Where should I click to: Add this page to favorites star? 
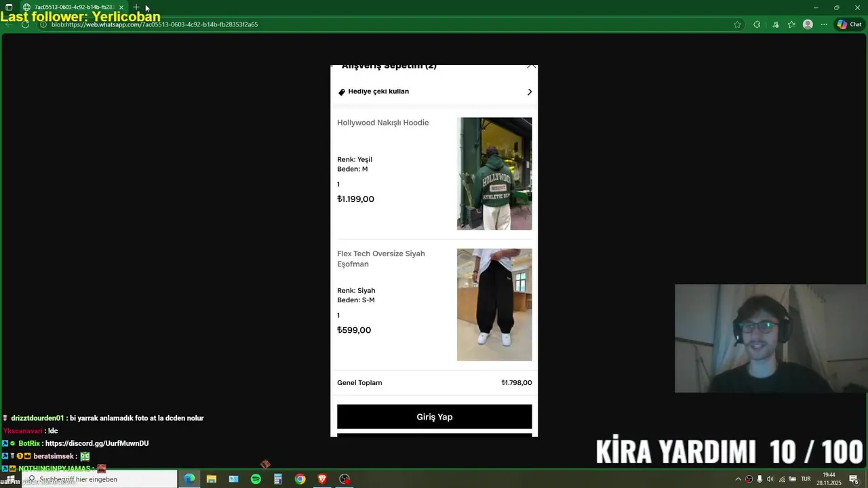[737, 24]
